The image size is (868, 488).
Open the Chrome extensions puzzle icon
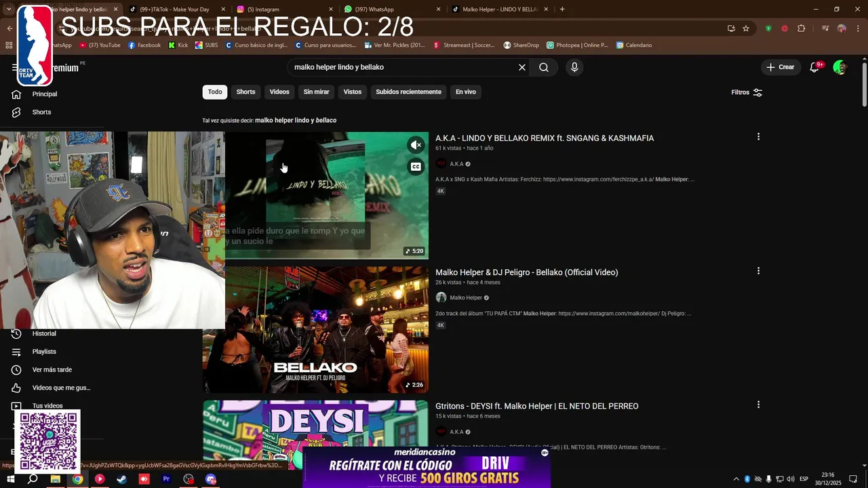(801, 28)
